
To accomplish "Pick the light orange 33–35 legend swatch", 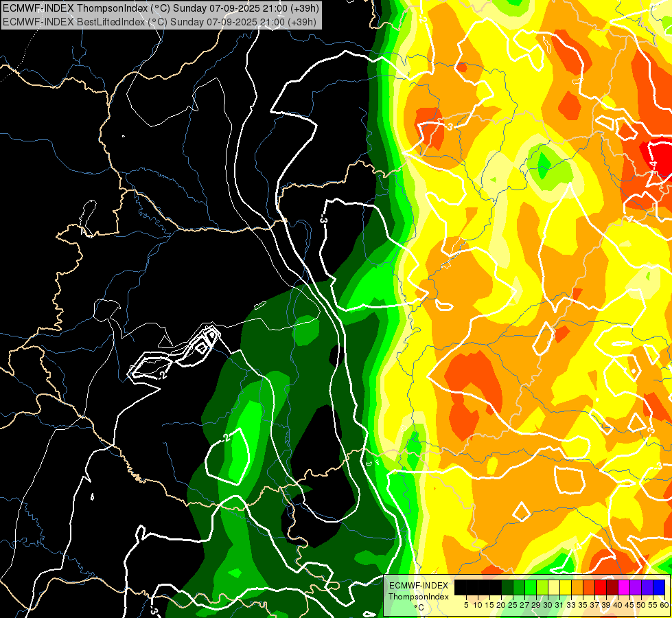I will click(578, 587).
